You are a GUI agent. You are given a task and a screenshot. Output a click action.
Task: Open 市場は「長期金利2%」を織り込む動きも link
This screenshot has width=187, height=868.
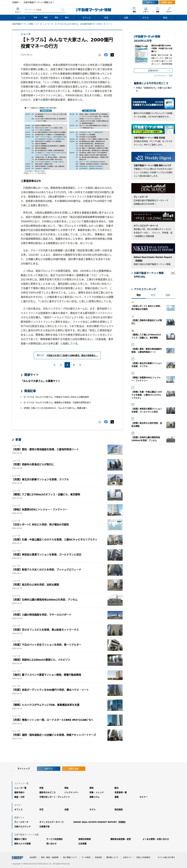point(154,89)
